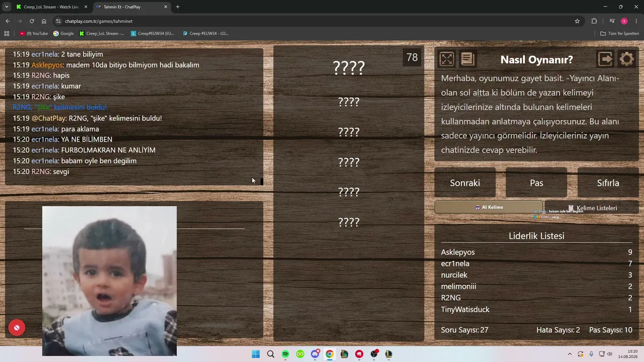Click the microphone icon in system tray
Image resolution: width=644 pixels, height=362 pixels.
coord(591,354)
